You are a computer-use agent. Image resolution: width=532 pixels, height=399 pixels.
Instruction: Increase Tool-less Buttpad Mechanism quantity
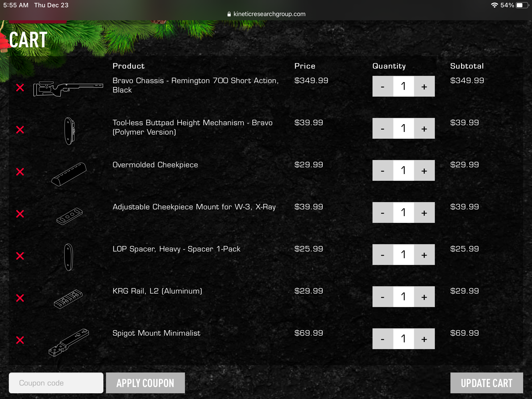point(424,128)
